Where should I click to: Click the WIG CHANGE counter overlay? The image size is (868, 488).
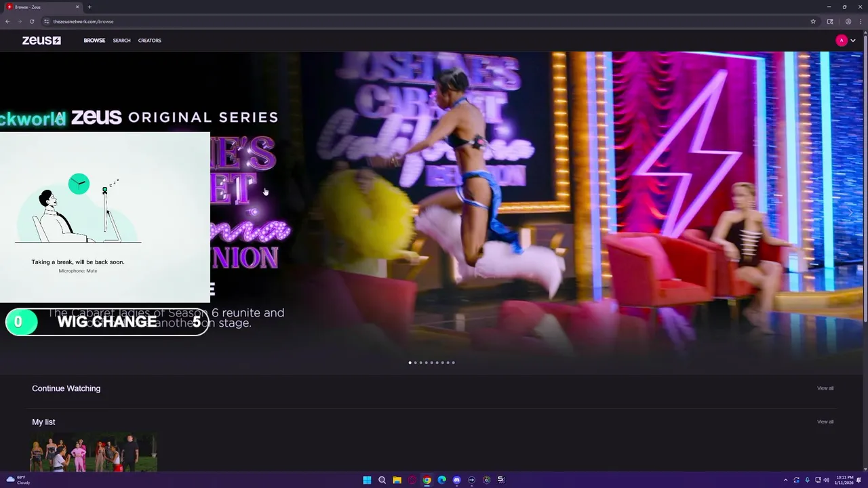107,322
